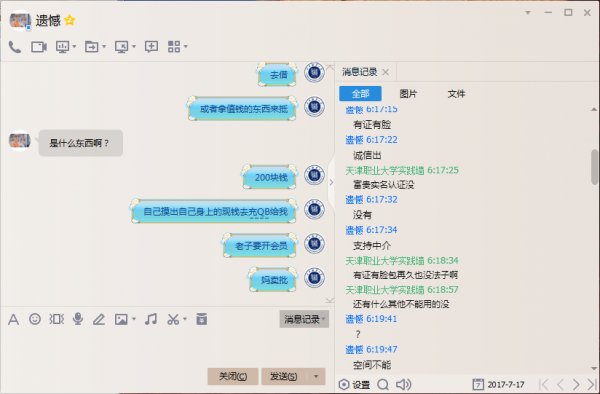This screenshot has width=600, height=394.
Task: Open the font settings A icon
Action: [x=13, y=319]
